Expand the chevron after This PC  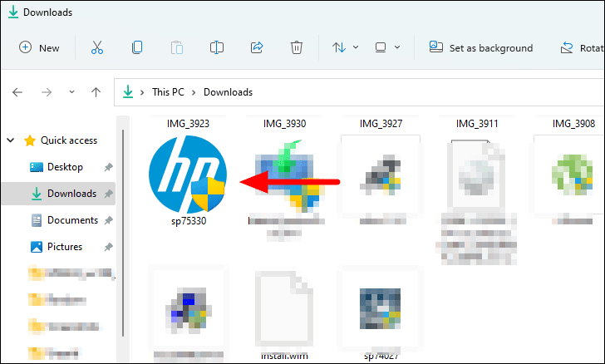194,92
